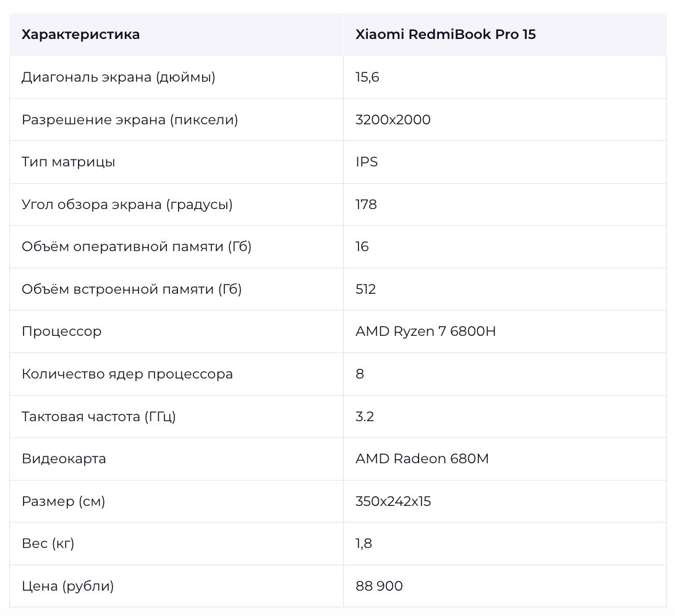This screenshot has height=616, width=675.
Task: Click the "Характеристика" column header
Action: pyautogui.click(x=81, y=35)
